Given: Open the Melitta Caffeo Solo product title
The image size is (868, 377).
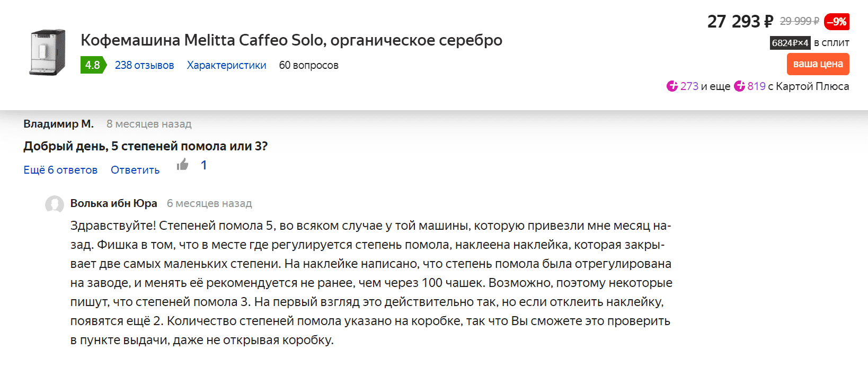Looking at the screenshot, I should [291, 40].
